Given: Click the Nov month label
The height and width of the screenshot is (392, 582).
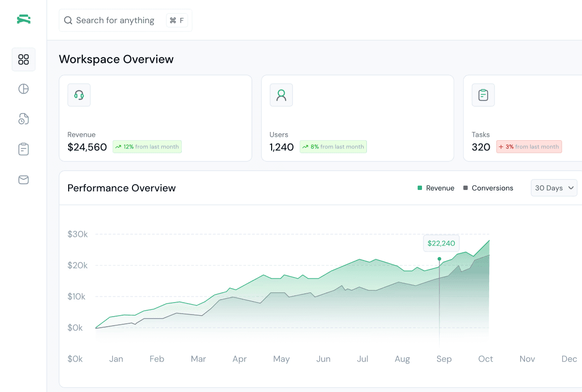Looking at the screenshot, I should tap(527, 359).
